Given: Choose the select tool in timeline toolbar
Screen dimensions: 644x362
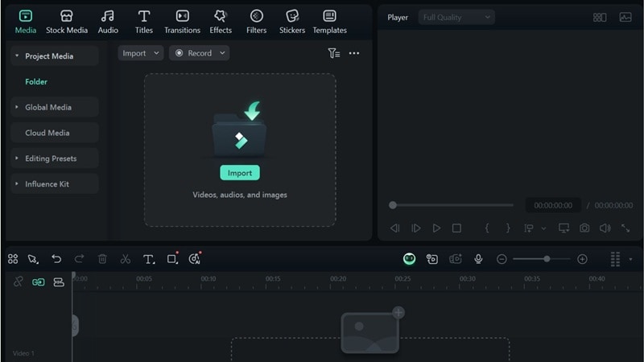Looking at the screenshot, I should point(33,259).
